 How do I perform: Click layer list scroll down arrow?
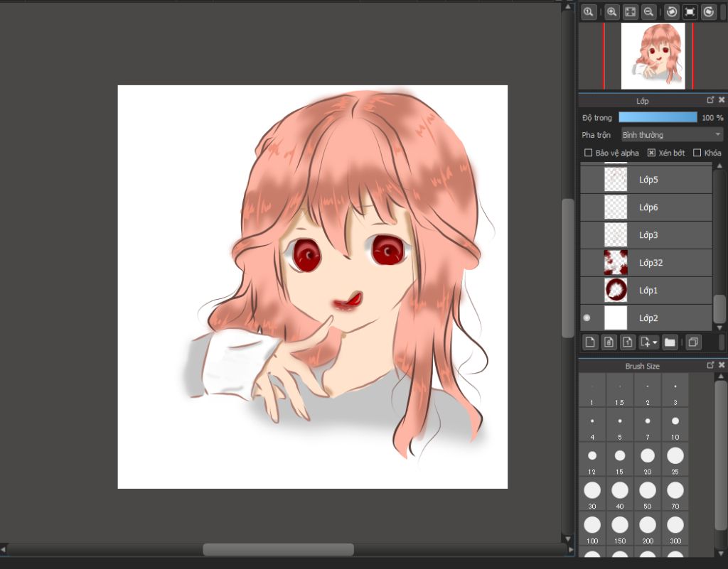719,327
